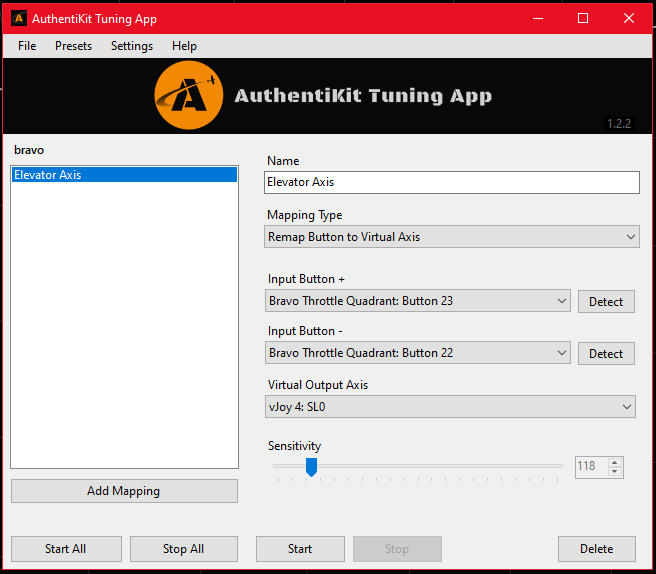This screenshot has width=656, height=574.
Task: Click the Sensitivity slider thumb
Action: [311, 467]
